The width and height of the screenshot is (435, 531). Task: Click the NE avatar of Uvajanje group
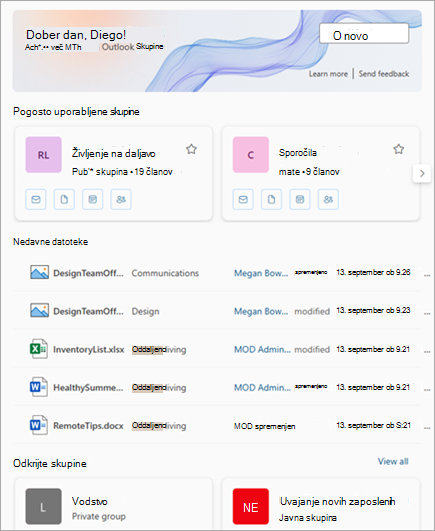(x=251, y=506)
